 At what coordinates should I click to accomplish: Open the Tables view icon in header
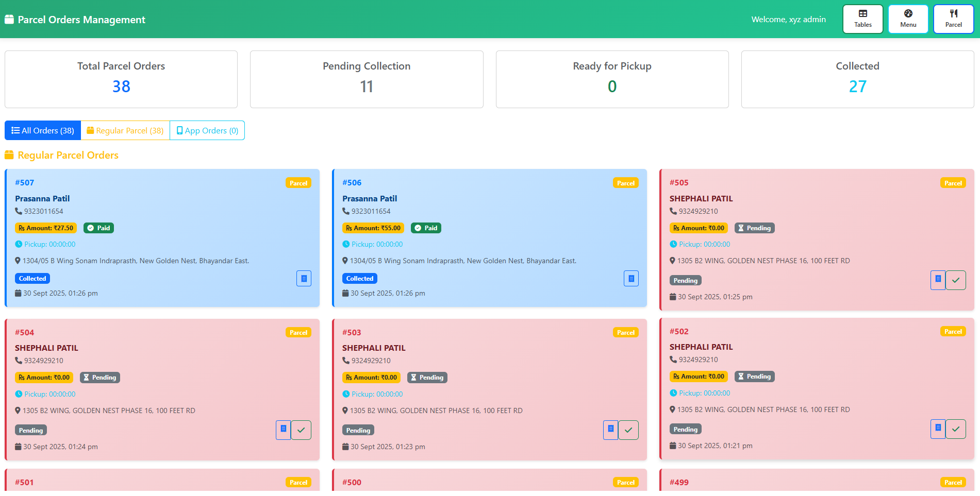pyautogui.click(x=862, y=19)
